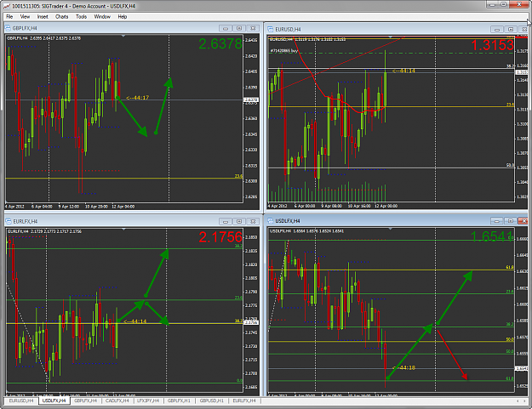Viewport: 532px width, 409px height.
Task: Click the EURUSD,H4 chart window icon
Action: 271,29
